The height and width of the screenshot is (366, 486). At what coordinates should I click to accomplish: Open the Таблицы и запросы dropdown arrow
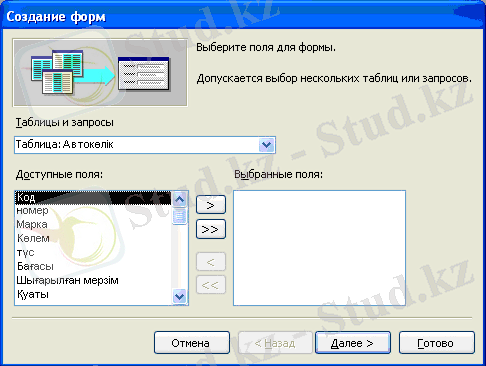pyautogui.click(x=266, y=145)
